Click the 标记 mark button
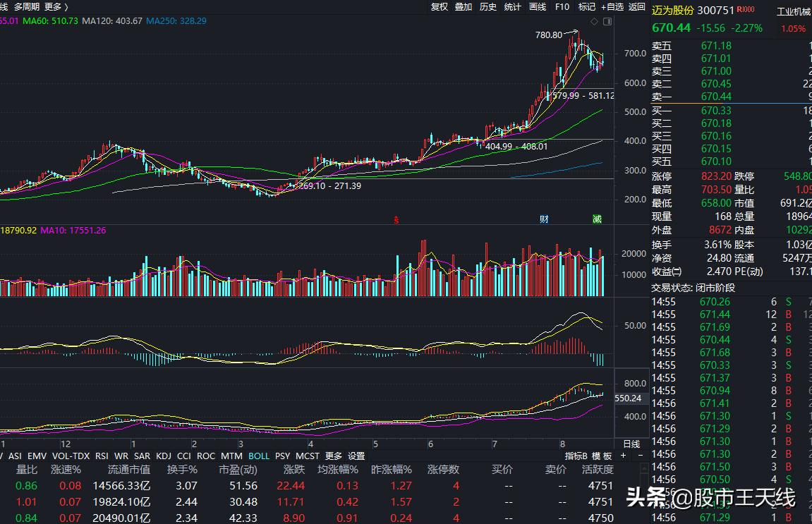Image resolution: width=812 pixels, height=524 pixels. tap(587, 7)
